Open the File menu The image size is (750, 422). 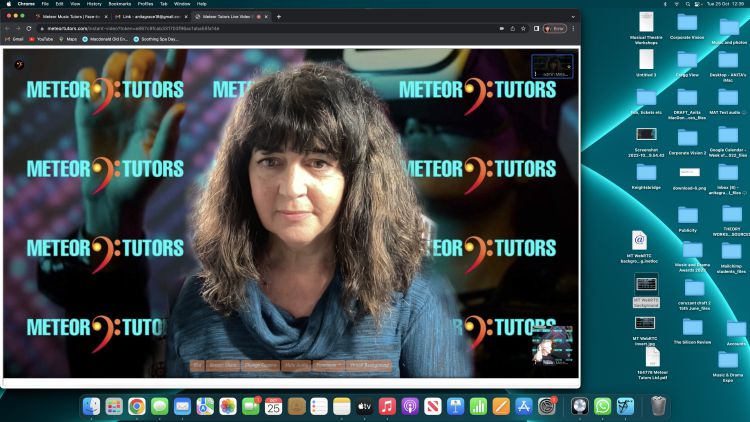44,4
